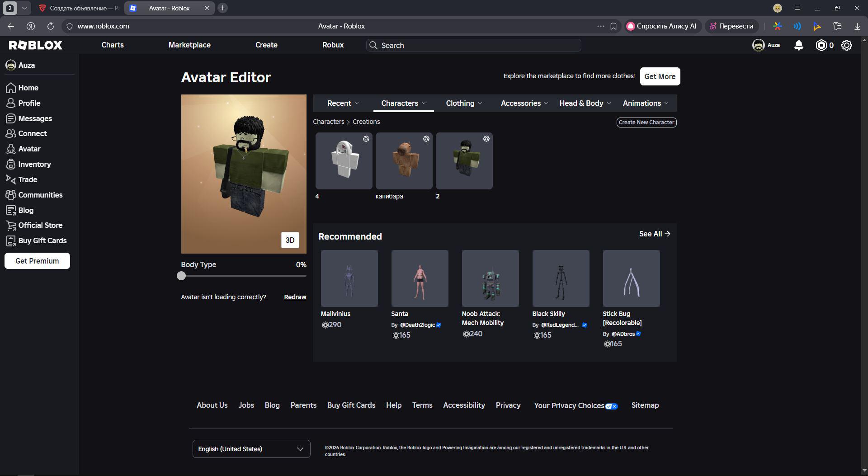Click the Characters breadcrumb link
868x476 pixels.
click(x=329, y=122)
